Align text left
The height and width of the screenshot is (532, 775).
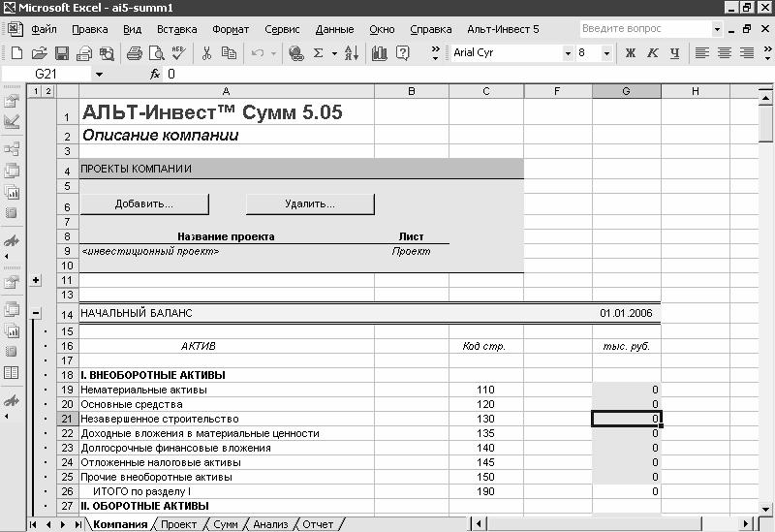coord(701,53)
